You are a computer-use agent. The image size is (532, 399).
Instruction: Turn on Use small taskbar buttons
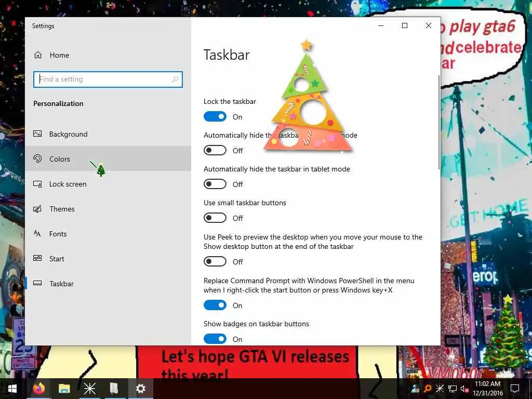pos(215,218)
